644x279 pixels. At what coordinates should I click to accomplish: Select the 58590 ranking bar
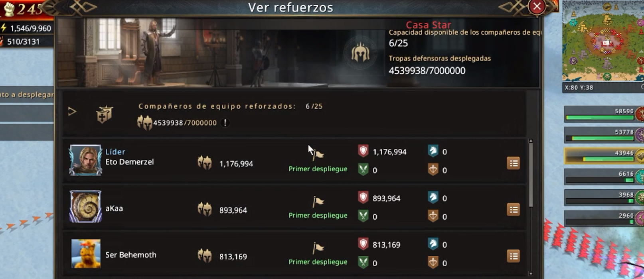click(x=602, y=114)
